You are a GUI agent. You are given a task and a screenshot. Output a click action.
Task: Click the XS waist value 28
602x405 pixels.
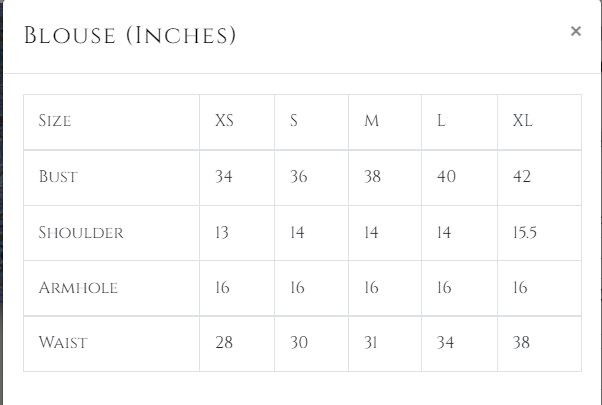click(x=224, y=343)
